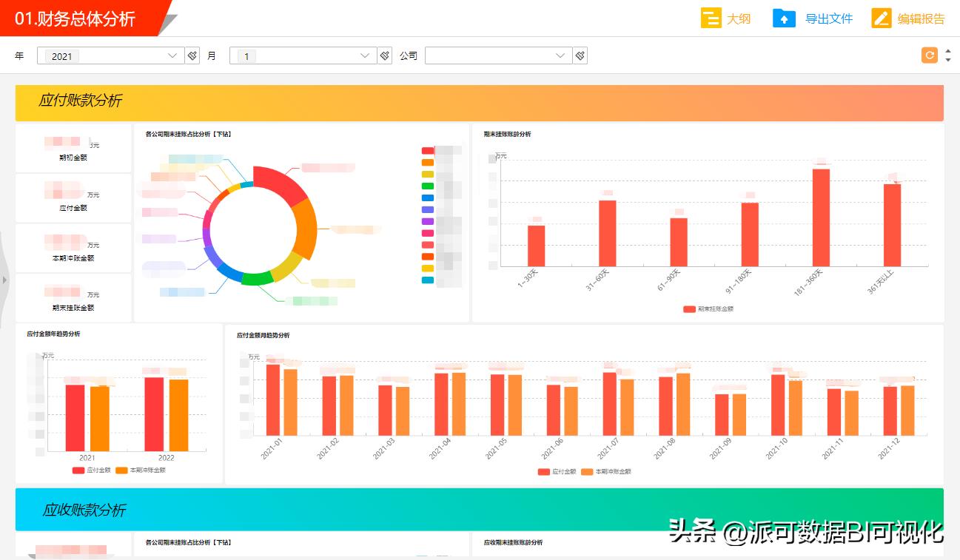This screenshot has height=560, width=960.
Task: Click the 导出文件 text link
Action: pyautogui.click(x=828, y=18)
